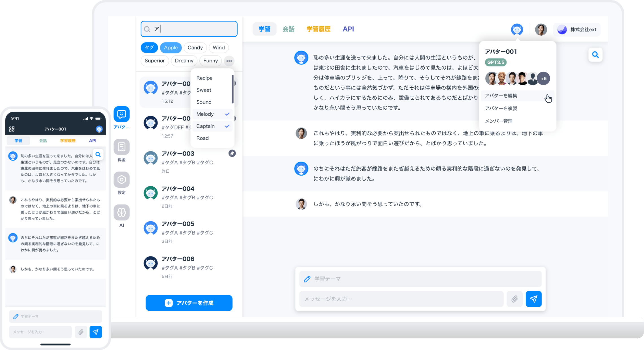This screenshot has width=644, height=350.
Task: Click +6 members badge in popup
Action: pyautogui.click(x=543, y=79)
